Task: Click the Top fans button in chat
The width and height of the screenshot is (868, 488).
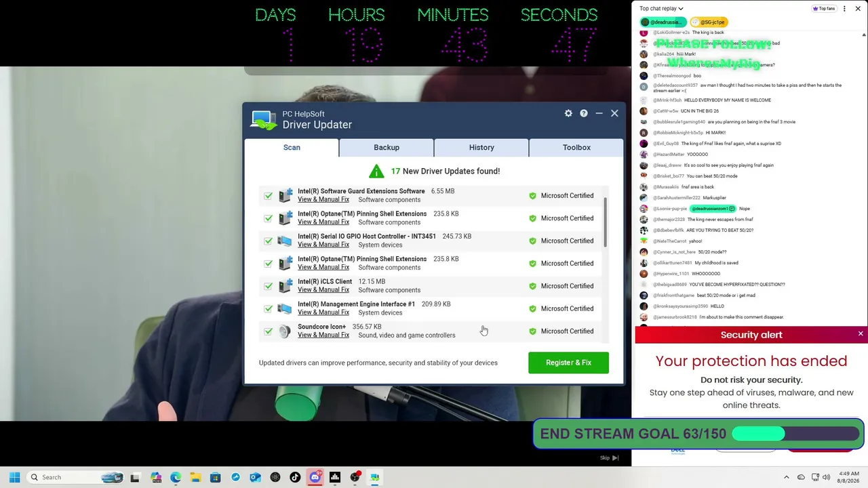Action: (823, 9)
